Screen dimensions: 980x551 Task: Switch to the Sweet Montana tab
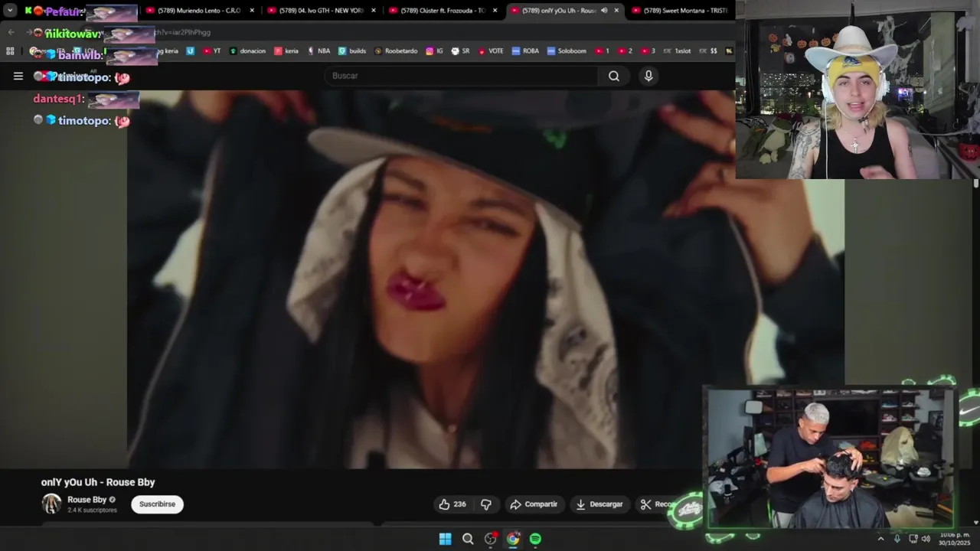click(681, 11)
